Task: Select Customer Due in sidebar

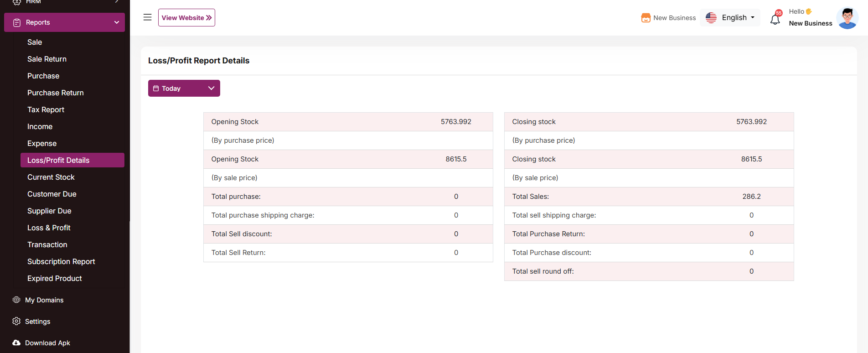Action: coord(52,194)
